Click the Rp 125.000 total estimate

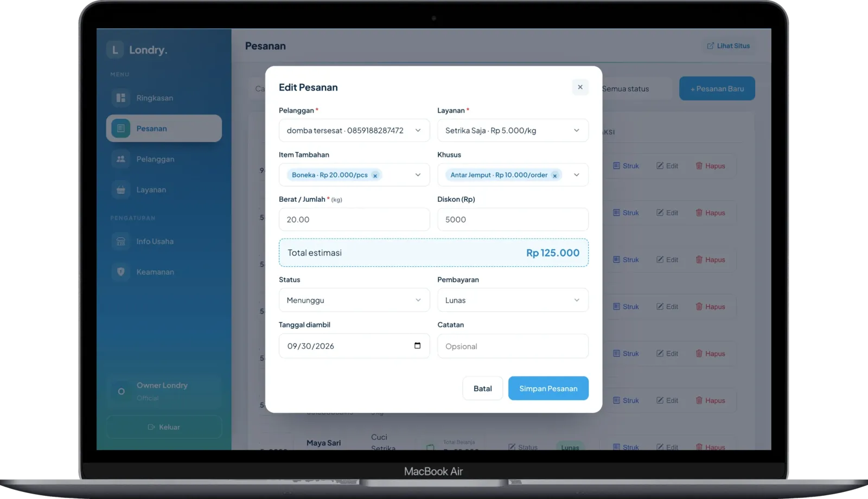pyautogui.click(x=553, y=253)
